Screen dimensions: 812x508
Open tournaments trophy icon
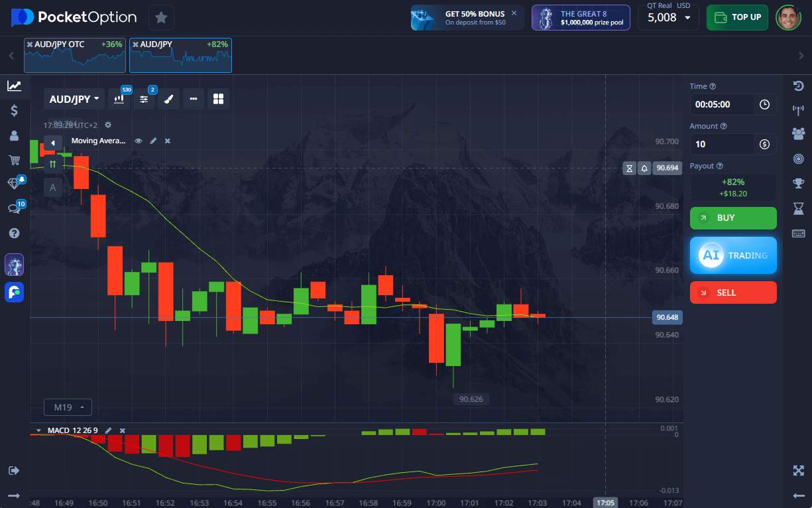coord(798,184)
